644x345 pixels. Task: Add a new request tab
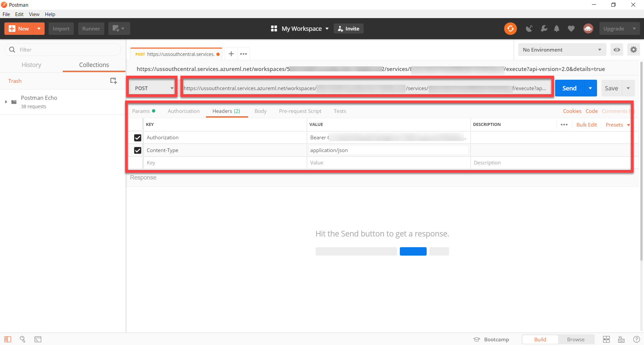(x=231, y=54)
